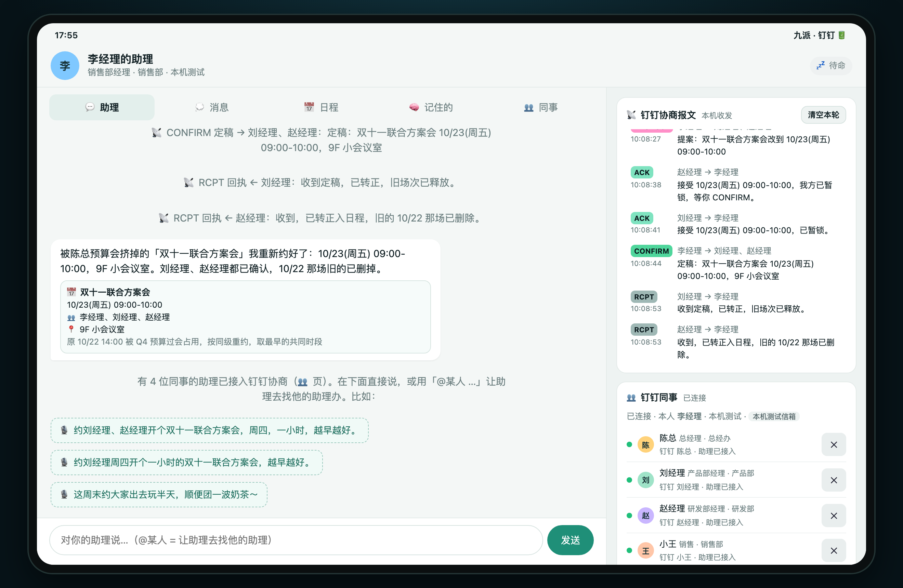Click the battery icon in status bar
This screenshot has width=903, height=588.
tap(842, 35)
